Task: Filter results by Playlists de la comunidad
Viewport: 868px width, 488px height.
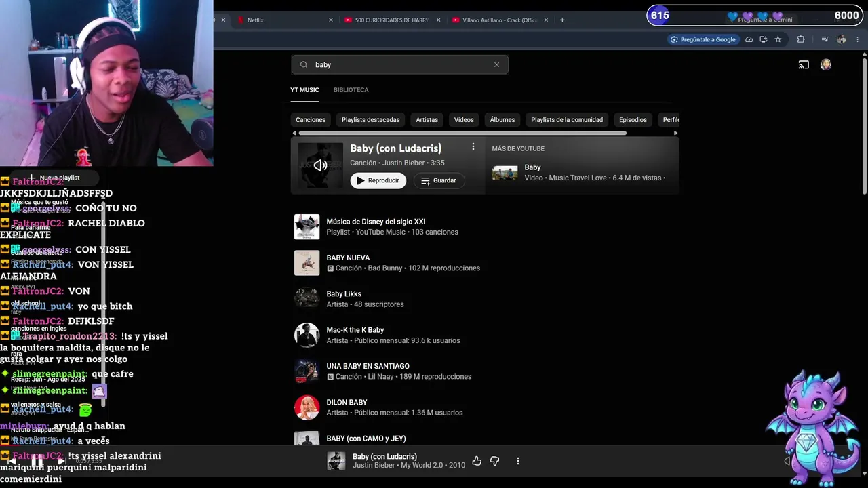Action: click(x=567, y=120)
